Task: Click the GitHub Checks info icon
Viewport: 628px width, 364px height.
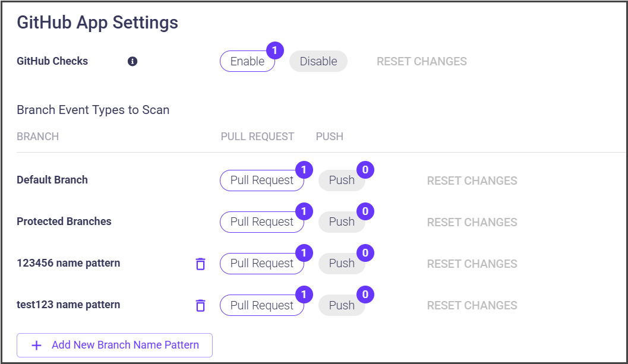Action: point(132,61)
